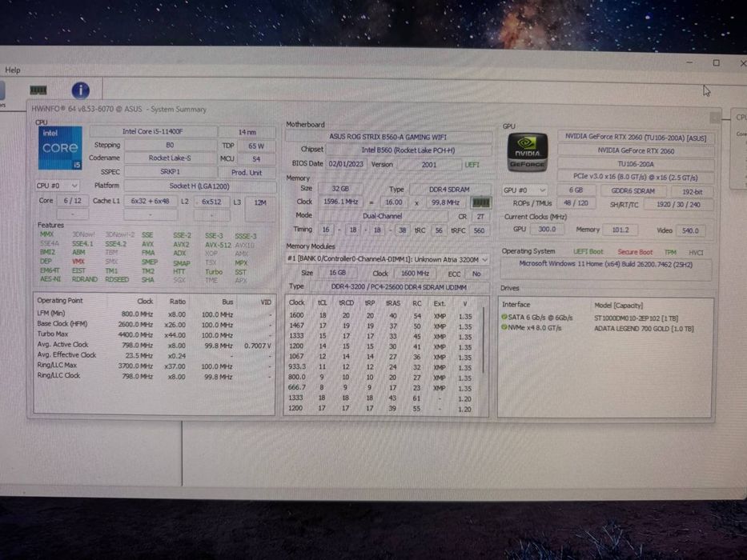Click the green memory chip icon beside 99.8 MHz
Screen dimensions: 747x560
[480, 202]
